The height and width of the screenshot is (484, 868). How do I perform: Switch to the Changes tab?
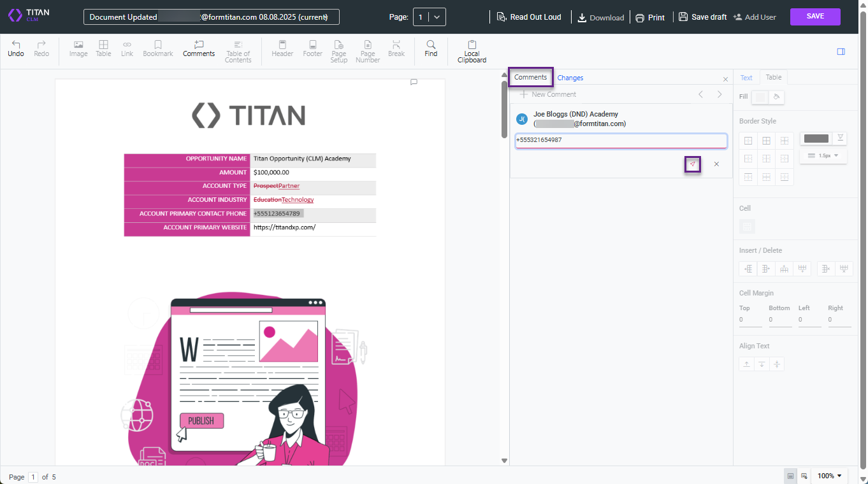pos(570,77)
